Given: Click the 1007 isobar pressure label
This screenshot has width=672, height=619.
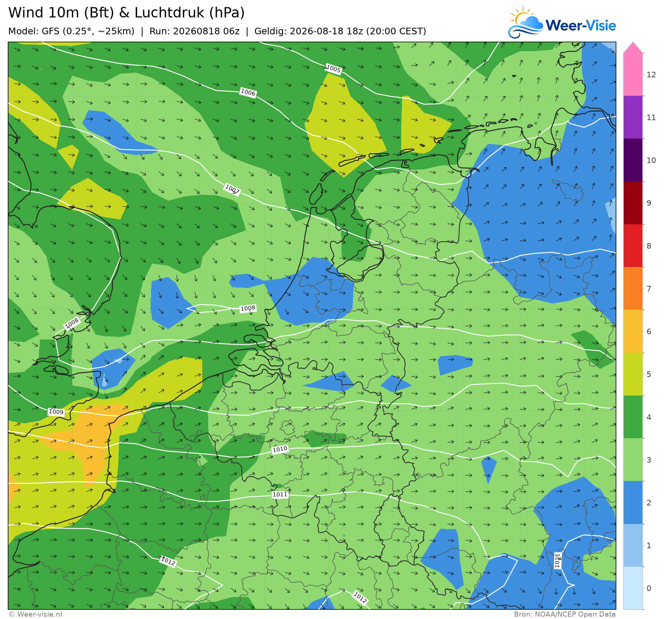Looking at the screenshot, I should click(x=232, y=190).
